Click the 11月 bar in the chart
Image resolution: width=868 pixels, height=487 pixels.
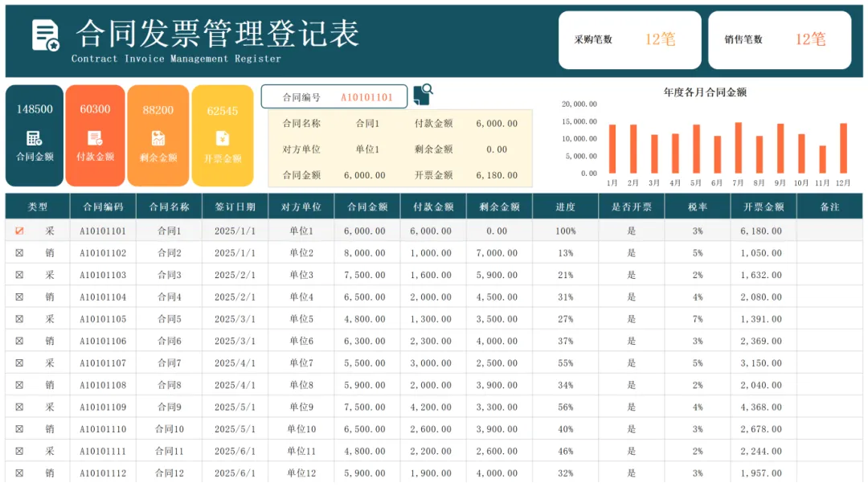tap(823, 159)
